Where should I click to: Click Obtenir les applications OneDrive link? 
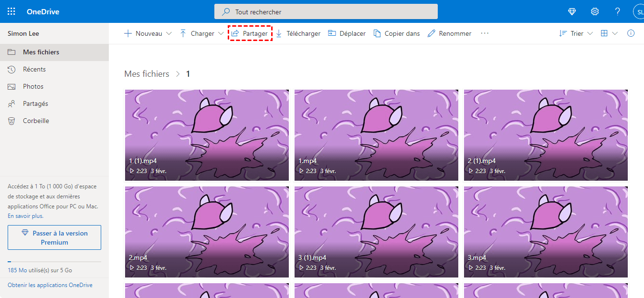pyautogui.click(x=50, y=285)
